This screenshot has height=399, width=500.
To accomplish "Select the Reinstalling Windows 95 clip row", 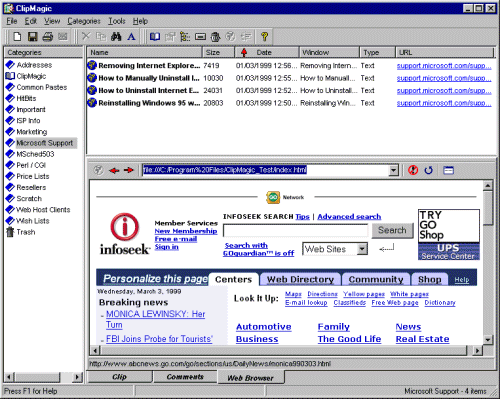I will [x=289, y=103].
